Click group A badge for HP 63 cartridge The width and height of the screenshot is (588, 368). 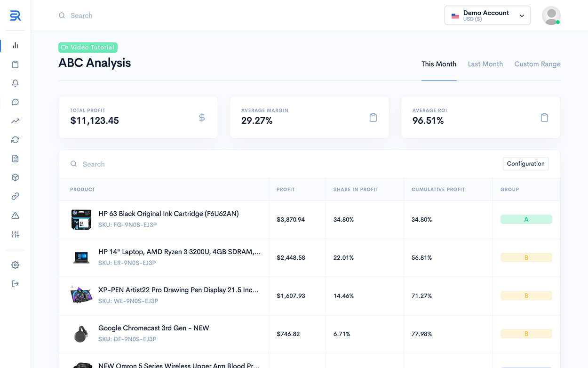[526, 219]
